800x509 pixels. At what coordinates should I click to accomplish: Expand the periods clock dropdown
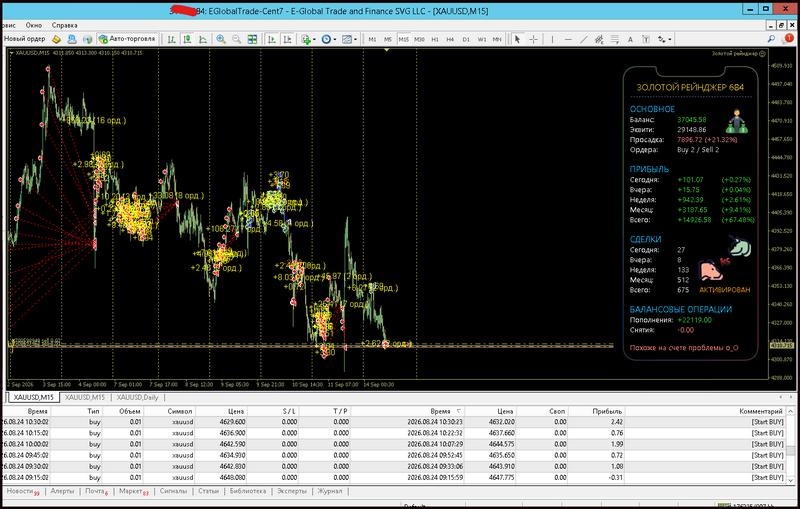tap(334, 39)
